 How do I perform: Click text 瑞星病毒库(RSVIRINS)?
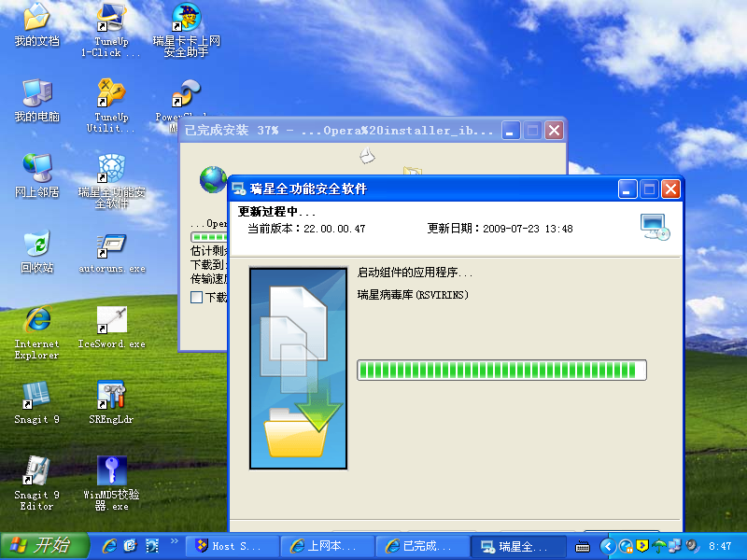click(x=413, y=295)
